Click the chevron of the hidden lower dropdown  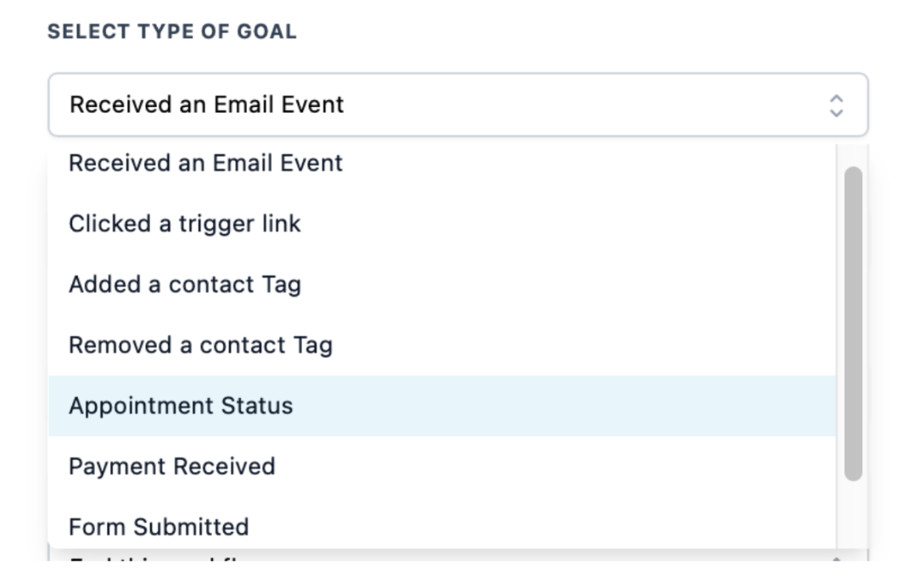pos(837,557)
